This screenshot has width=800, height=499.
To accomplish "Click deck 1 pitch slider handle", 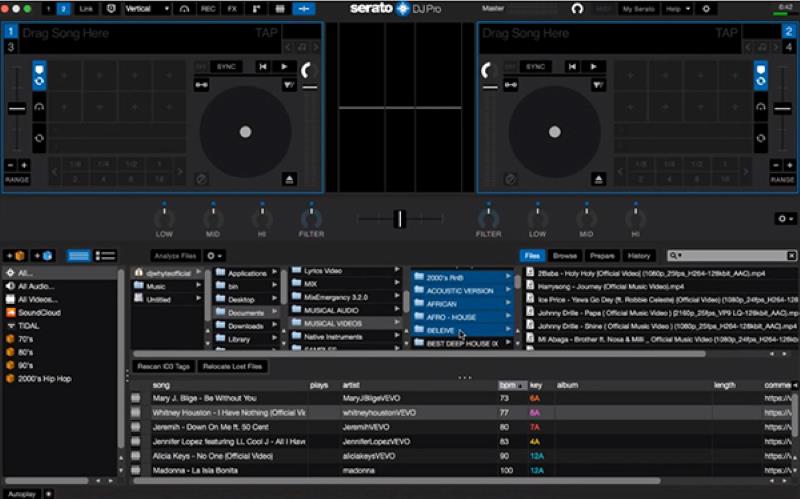I will (x=17, y=108).
